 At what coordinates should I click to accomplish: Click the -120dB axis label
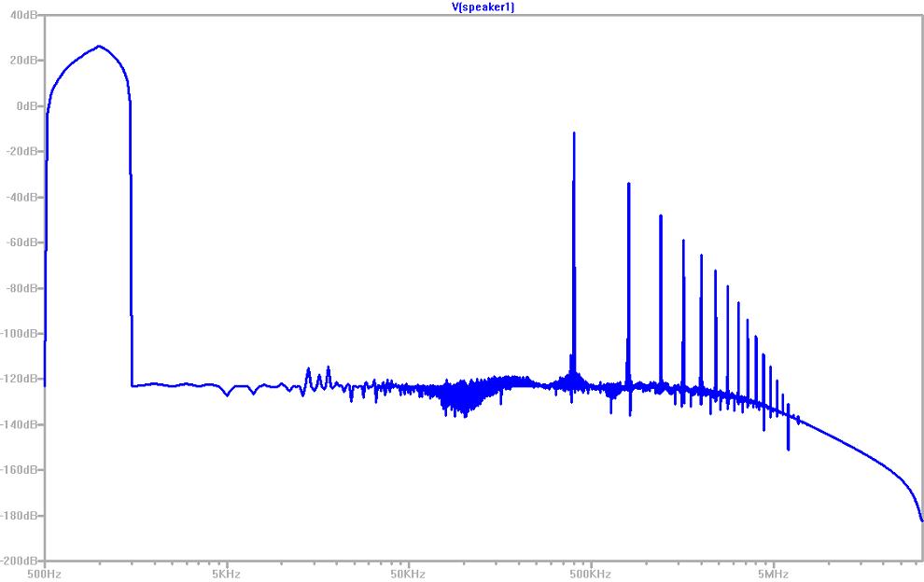pyautogui.click(x=20, y=379)
